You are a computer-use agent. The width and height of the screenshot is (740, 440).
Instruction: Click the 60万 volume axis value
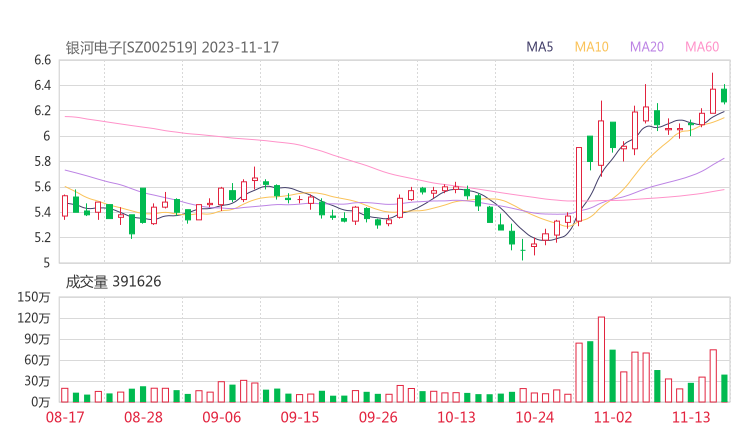pos(37,360)
